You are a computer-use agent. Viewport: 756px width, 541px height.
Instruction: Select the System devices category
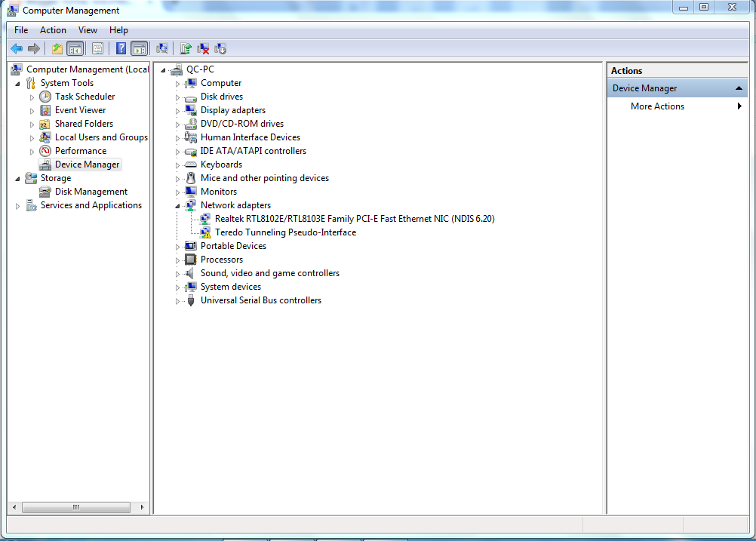tap(230, 287)
